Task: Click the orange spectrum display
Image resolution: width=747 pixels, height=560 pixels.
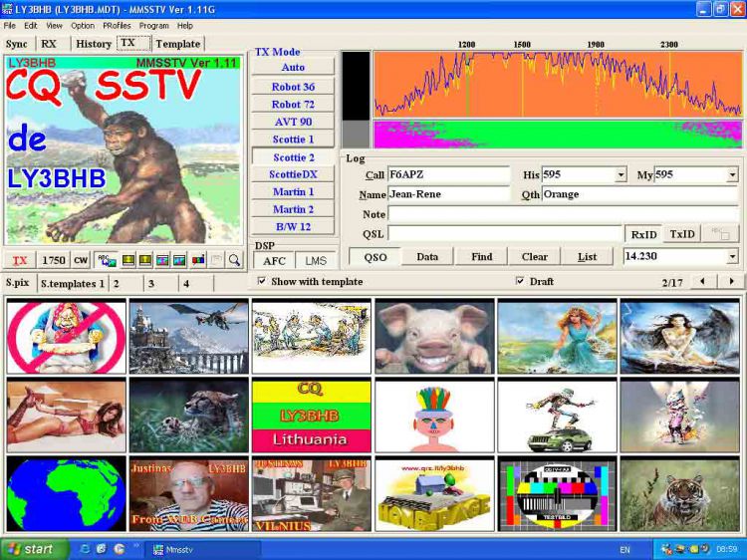Action: point(558,84)
